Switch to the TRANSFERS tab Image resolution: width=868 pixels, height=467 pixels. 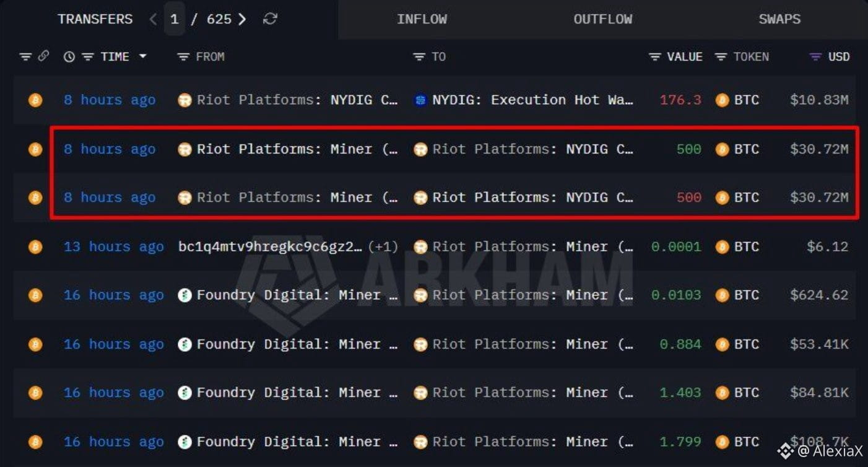click(95, 19)
